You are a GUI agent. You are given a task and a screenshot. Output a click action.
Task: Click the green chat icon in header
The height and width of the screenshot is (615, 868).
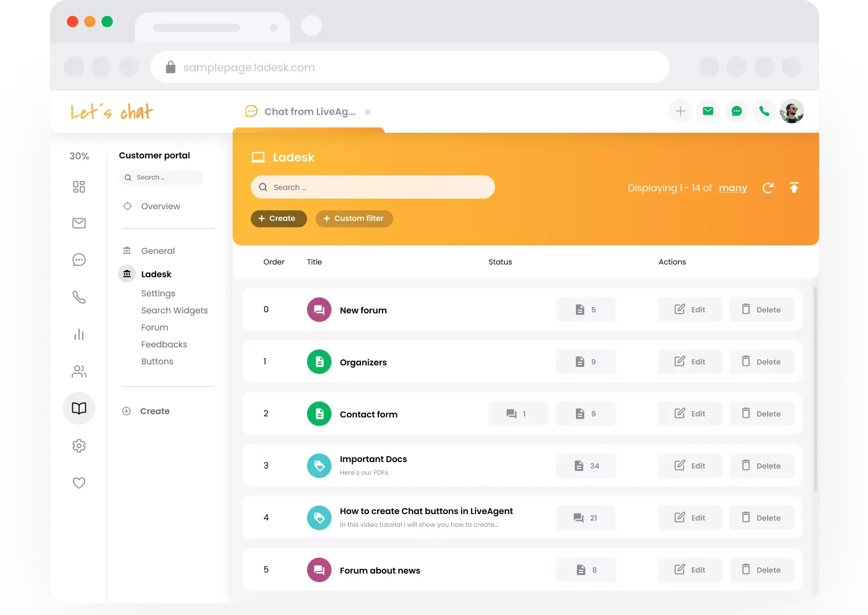pos(737,112)
